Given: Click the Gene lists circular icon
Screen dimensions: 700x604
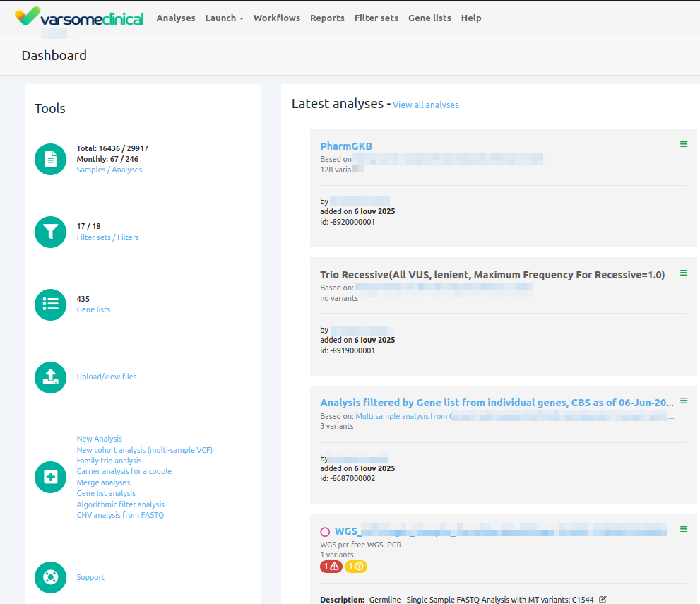Looking at the screenshot, I should [50, 304].
